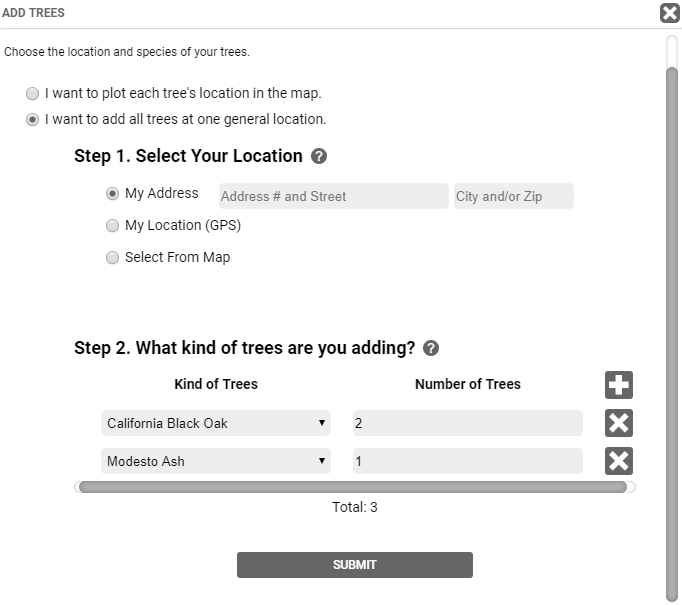Choose Select From Map option

click(x=112, y=257)
